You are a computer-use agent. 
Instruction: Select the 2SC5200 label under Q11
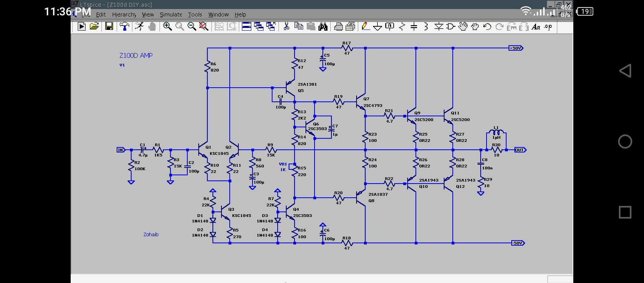click(x=460, y=119)
